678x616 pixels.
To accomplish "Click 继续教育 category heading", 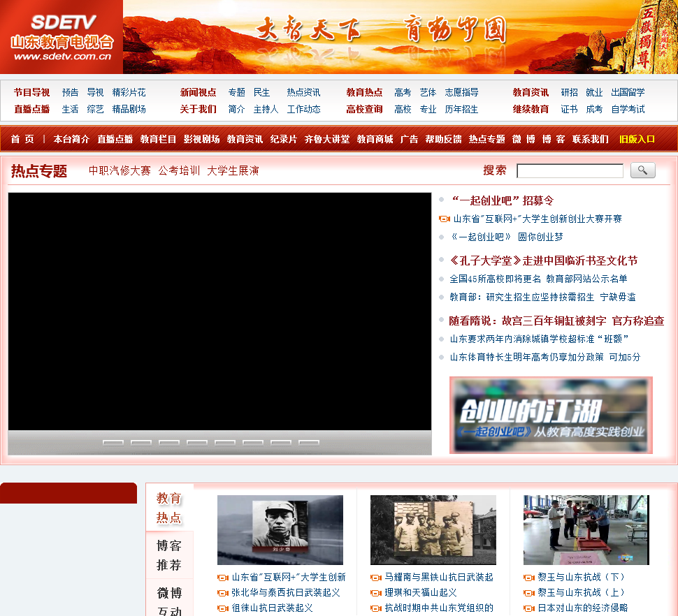I will (x=531, y=109).
